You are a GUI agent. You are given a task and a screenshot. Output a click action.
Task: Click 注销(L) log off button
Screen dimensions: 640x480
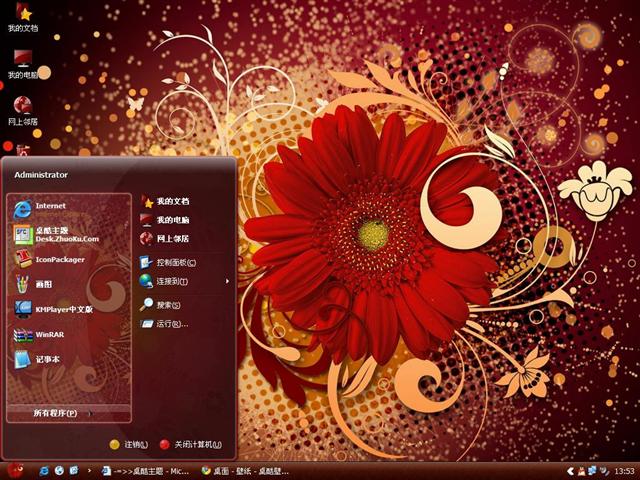129,444
